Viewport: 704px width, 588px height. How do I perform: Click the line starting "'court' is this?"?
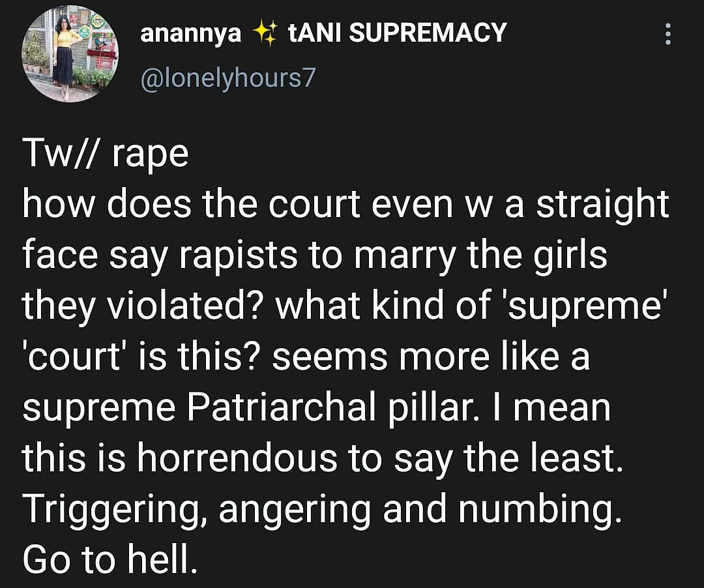[x=306, y=357]
